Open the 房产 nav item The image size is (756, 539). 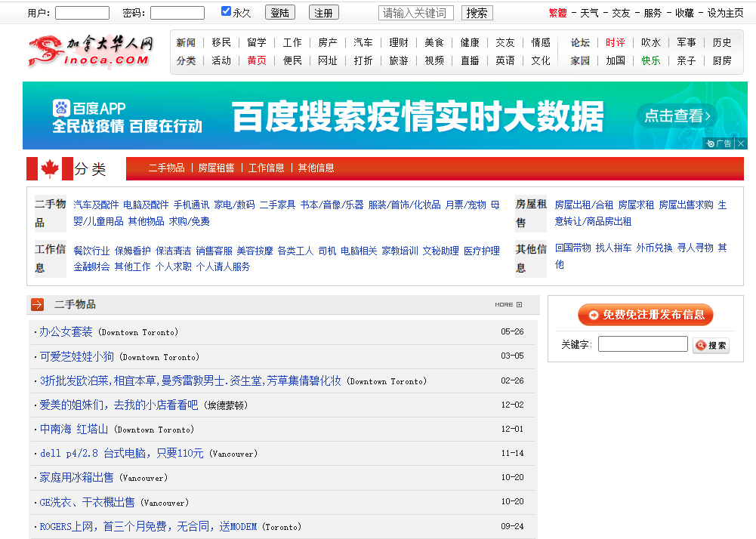click(x=328, y=42)
